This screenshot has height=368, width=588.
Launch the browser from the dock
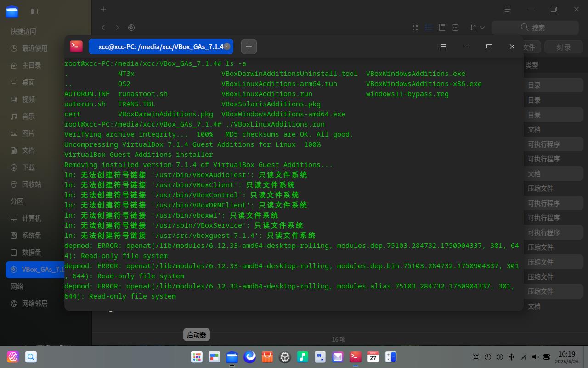coord(249,357)
